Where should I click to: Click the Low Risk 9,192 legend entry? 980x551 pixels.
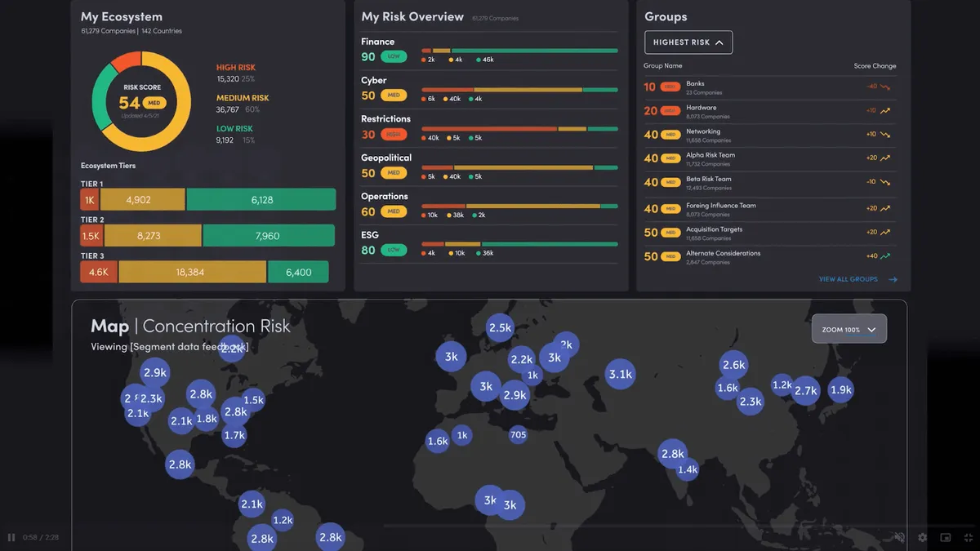(235, 134)
